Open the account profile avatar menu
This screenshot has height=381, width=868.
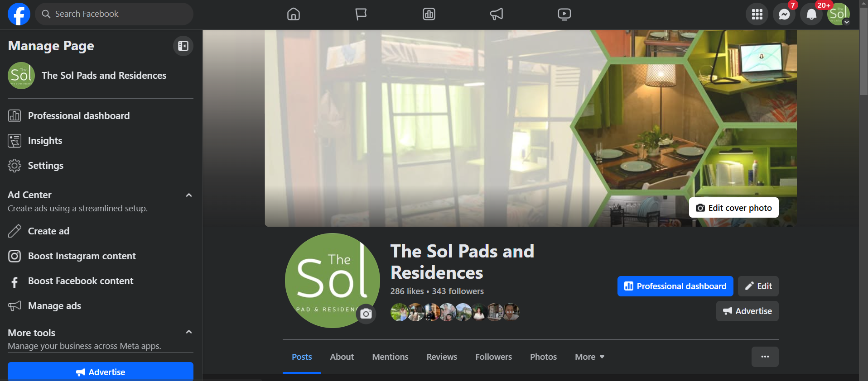point(839,14)
